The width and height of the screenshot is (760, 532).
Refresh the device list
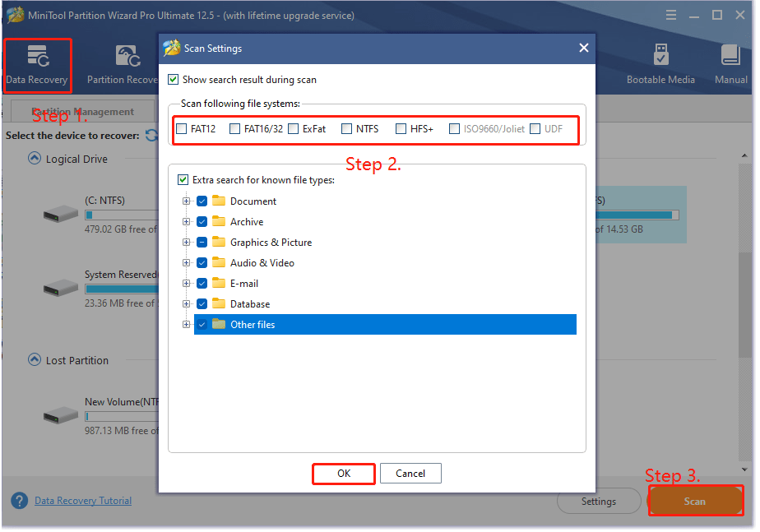(153, 136)
